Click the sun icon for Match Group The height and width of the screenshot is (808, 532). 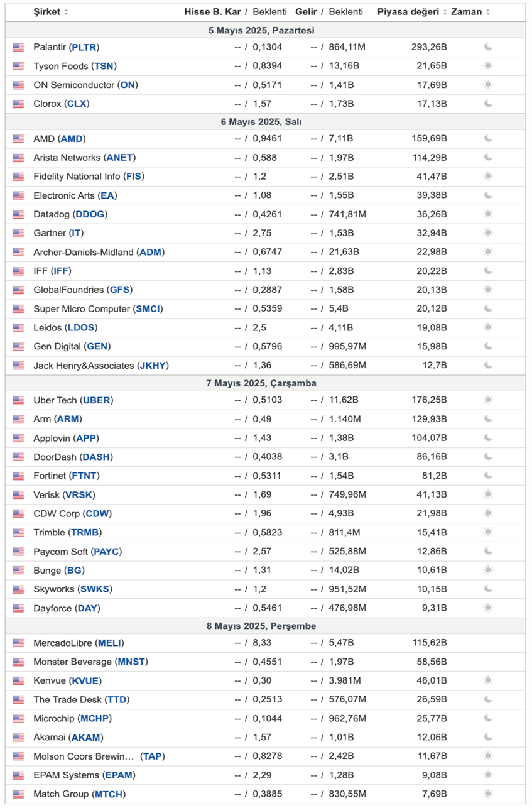click(488, 794)
